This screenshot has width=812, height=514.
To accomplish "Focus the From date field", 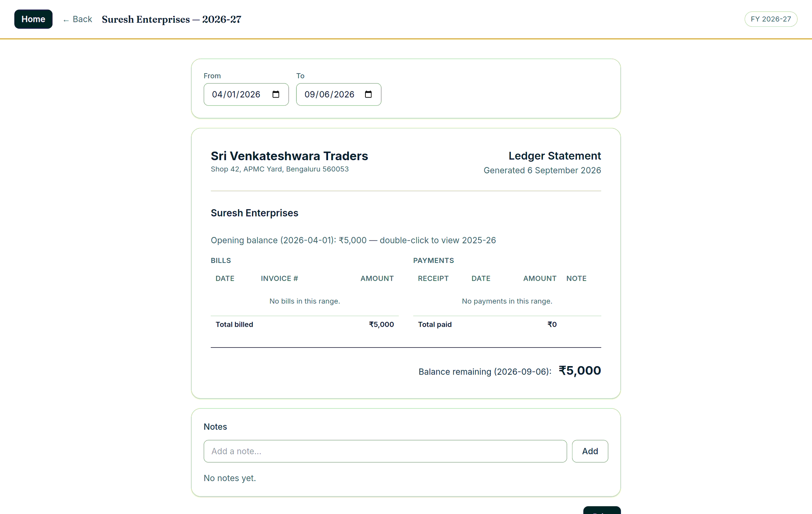I will click(x=246, y=94).
